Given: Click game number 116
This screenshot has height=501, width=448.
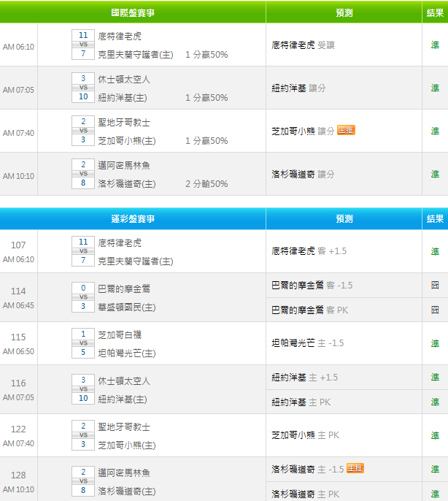Looking at the screenshot, I should point(18,383).
